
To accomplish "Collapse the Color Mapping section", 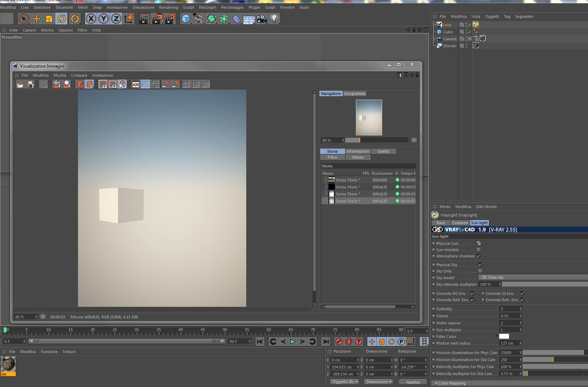I will pos(436,383).
